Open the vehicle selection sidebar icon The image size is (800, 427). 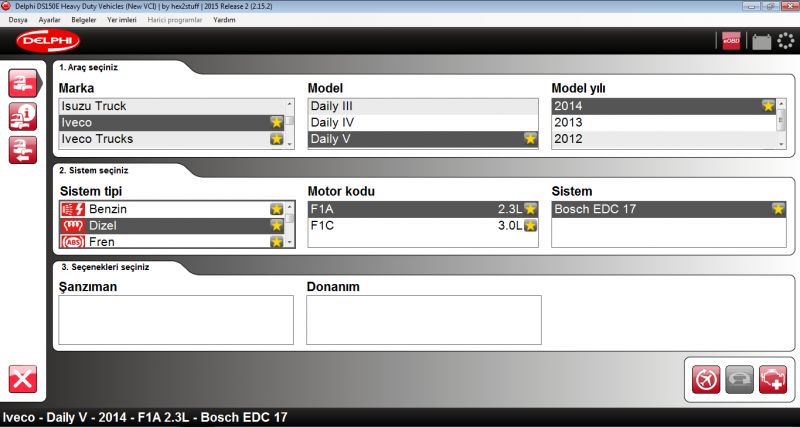(x=23, y=83)
